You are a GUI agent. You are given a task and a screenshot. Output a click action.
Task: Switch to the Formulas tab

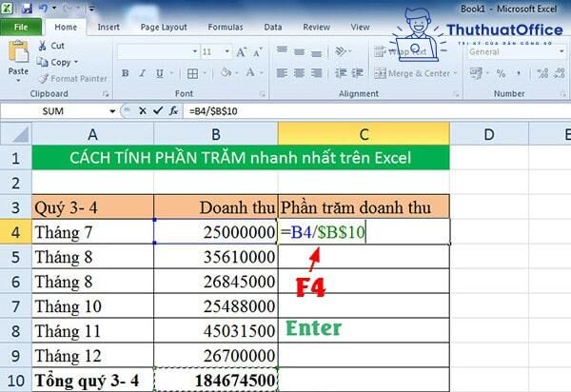click(x=226, y=28)
